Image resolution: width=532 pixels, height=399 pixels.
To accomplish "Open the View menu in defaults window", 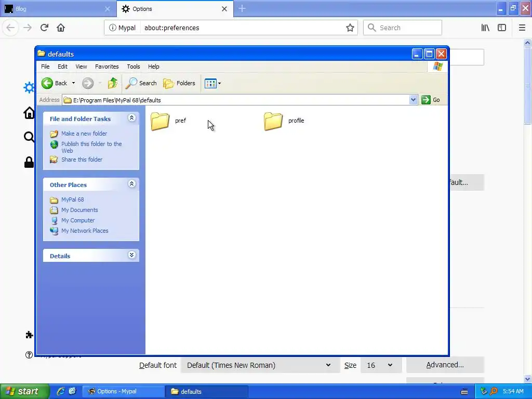I will pos(81,66).
